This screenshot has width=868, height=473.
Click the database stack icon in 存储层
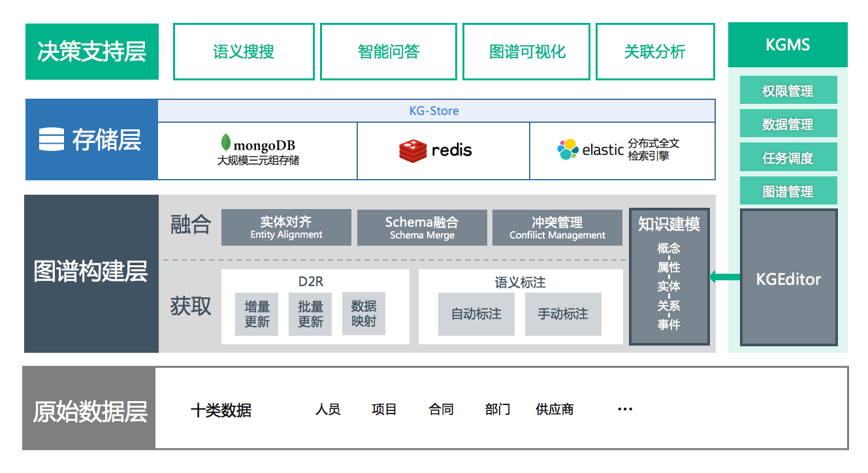point(52,139)
